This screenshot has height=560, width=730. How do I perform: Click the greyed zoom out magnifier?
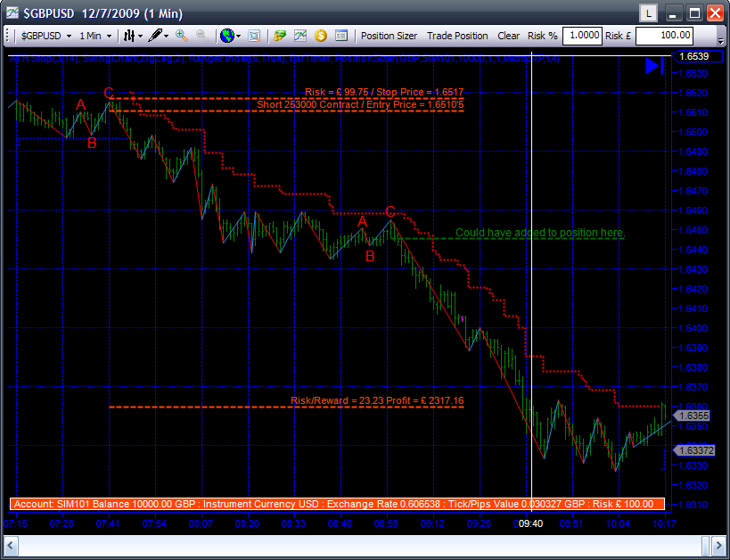pyautogui.click(x=202, y=36)
